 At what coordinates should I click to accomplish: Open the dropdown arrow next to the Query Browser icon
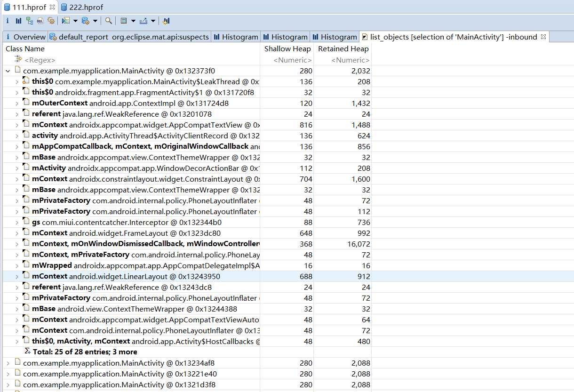[95, 21]
